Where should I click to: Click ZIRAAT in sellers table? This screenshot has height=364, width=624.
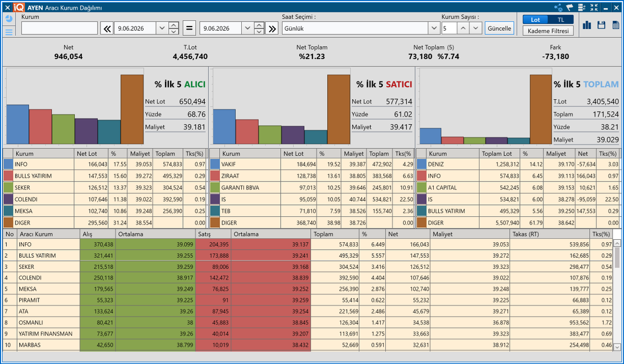pyautogui.click(x=230, y=176)
